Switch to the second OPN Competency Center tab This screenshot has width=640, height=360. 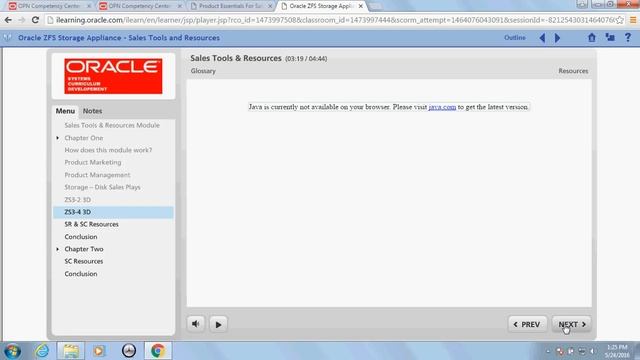click(139, 6)
